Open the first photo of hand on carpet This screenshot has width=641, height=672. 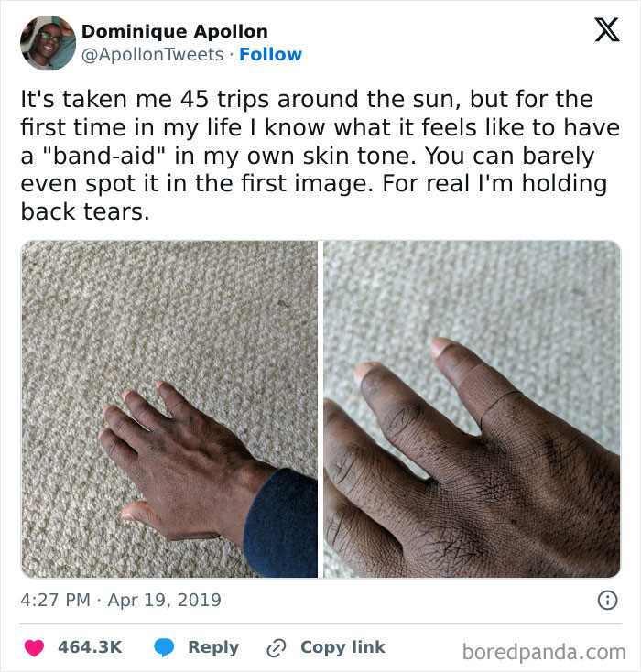tap(169, 409)
